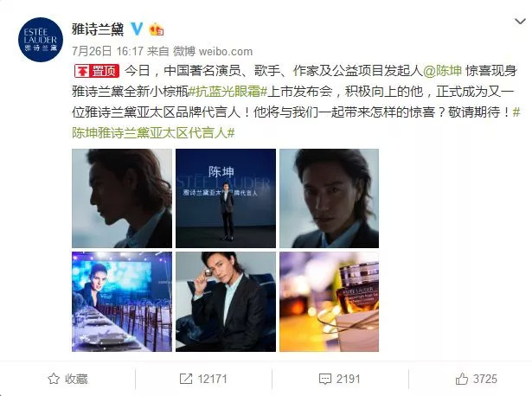View the photo of man holding eye cream

[x=226, y=302]
